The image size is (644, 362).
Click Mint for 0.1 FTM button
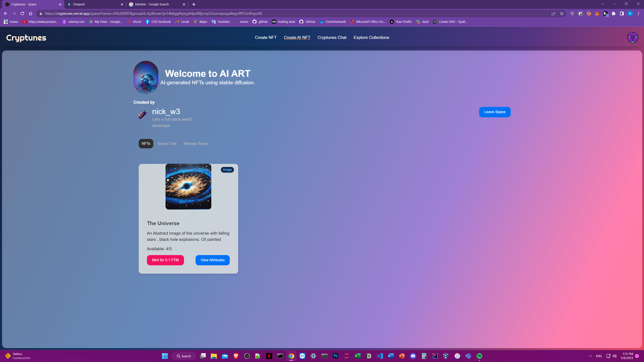point(165,260)
